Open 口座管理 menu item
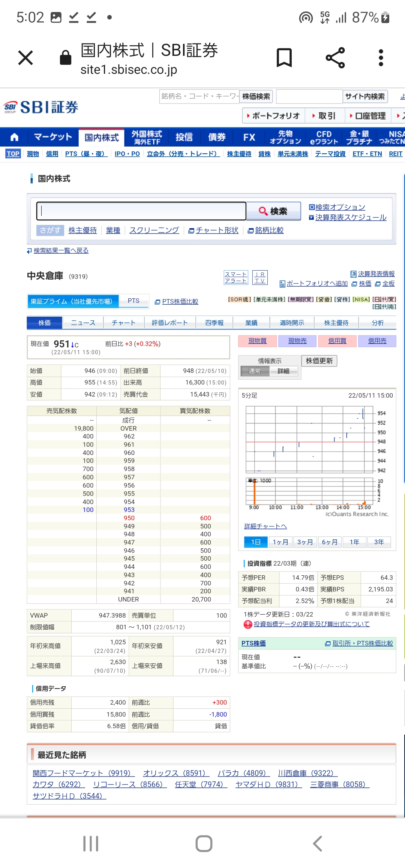 [x=367, y=116]
